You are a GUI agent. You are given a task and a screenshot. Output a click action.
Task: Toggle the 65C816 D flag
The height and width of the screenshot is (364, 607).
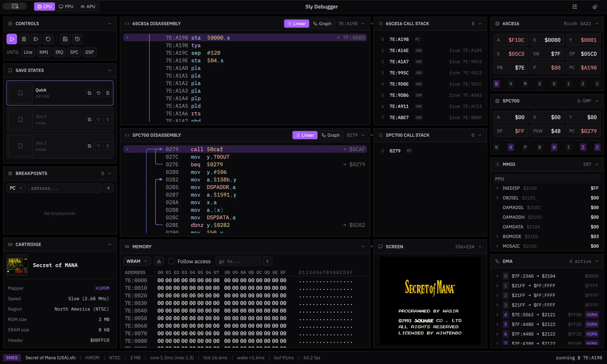554,84
